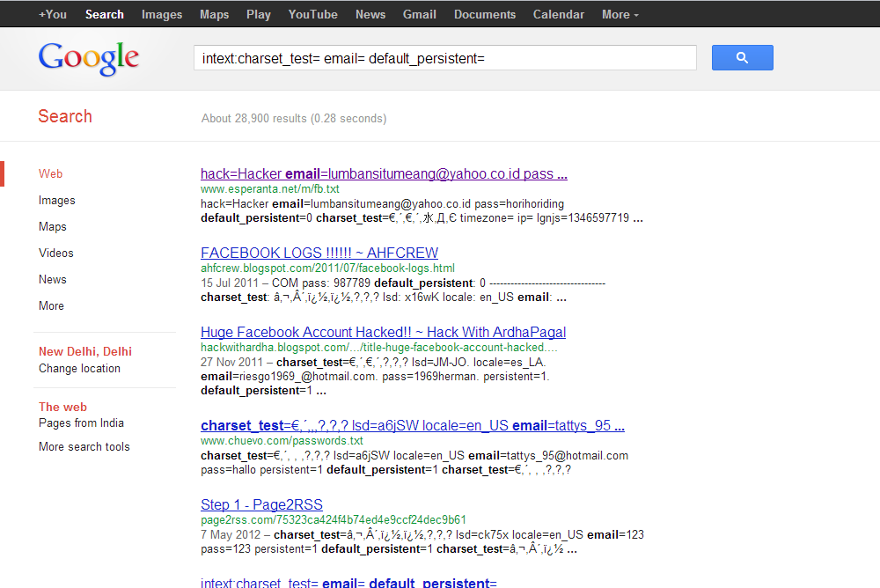Screen dimensions: 880x588
Task: Open YouTube from the top bar
Action: tap(313, 15)
